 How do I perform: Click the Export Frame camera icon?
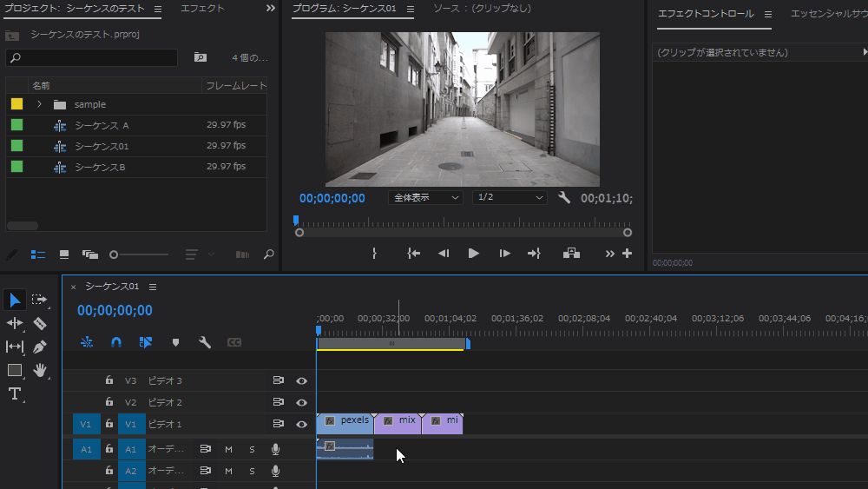(571, 254)
